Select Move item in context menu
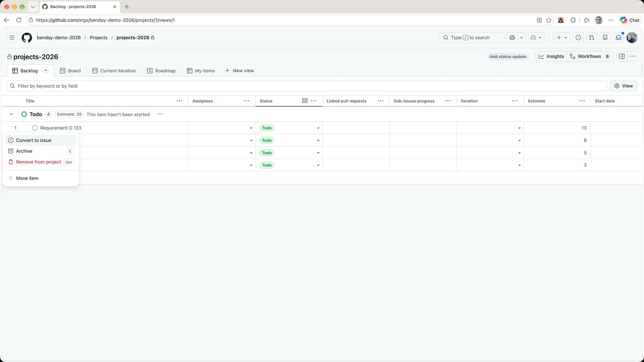This screenshot has width=644, height=362. pos(40,178)
